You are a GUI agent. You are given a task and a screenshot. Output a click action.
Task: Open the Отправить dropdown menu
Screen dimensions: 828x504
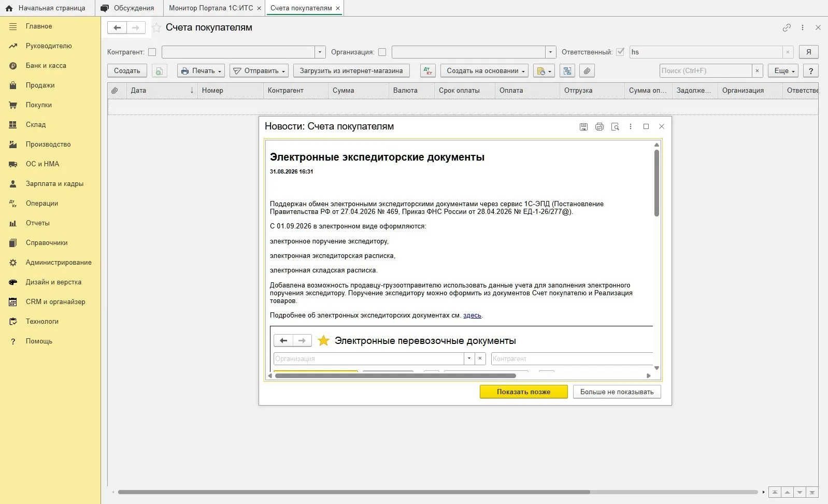click(260, 71)
